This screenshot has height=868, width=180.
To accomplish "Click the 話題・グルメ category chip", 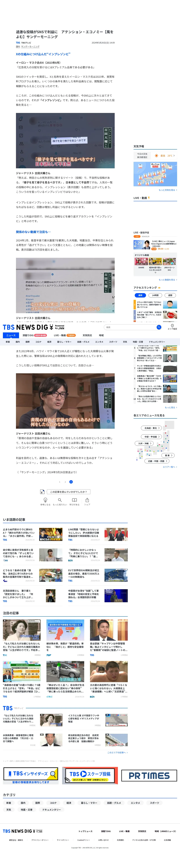I will (114, 803).
